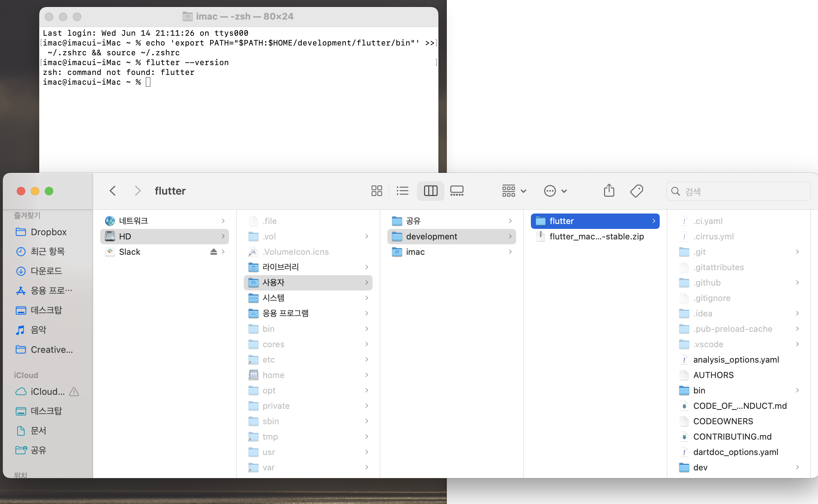The width and height of the screenshot is (818, 504).
Task: Select the dev folder inside flutter
Action: pos(739,467)
